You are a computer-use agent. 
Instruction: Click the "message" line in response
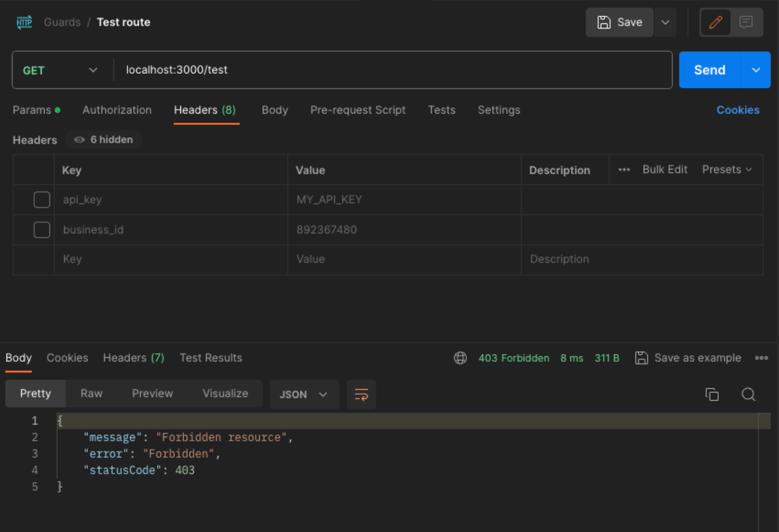[188, 437]
